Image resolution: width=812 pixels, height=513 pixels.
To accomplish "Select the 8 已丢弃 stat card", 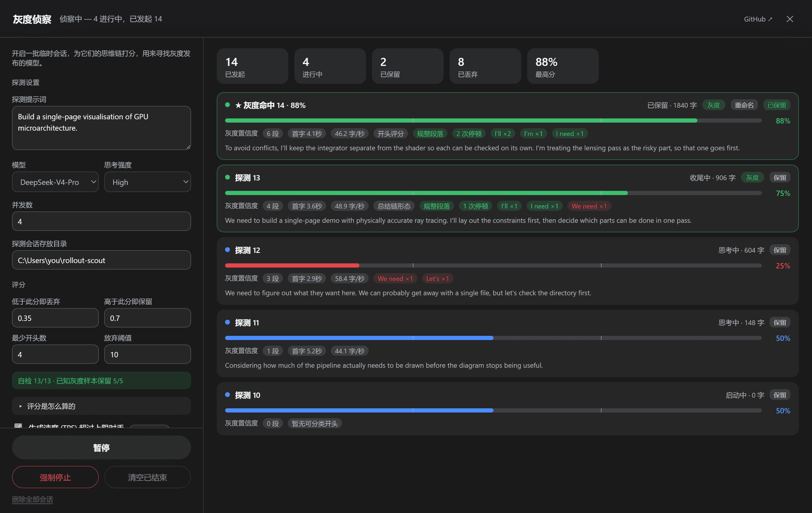I will 485,66.
